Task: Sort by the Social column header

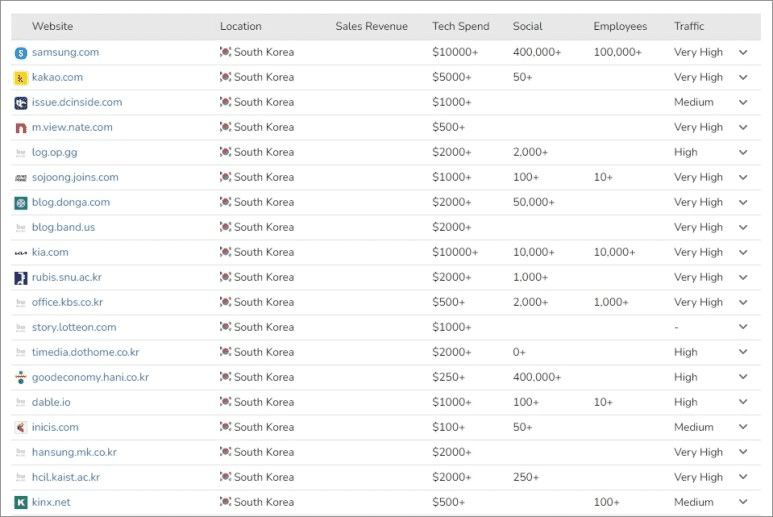Action: 527,26
